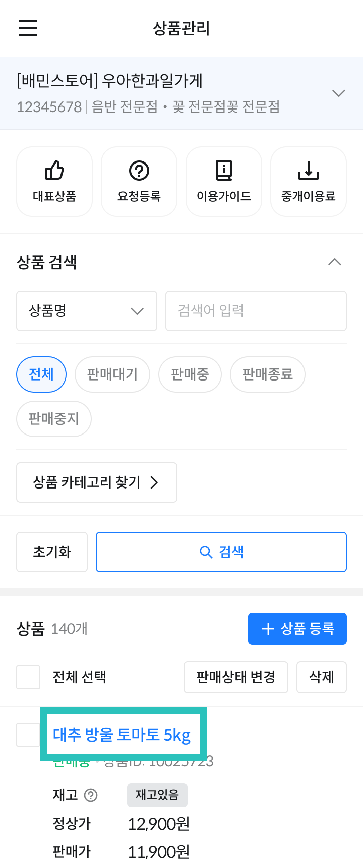Viewport: 363px width, 868px height.
Task: Tick the 대추 방울 토마토 product checkbox
Action: point(28,735)
